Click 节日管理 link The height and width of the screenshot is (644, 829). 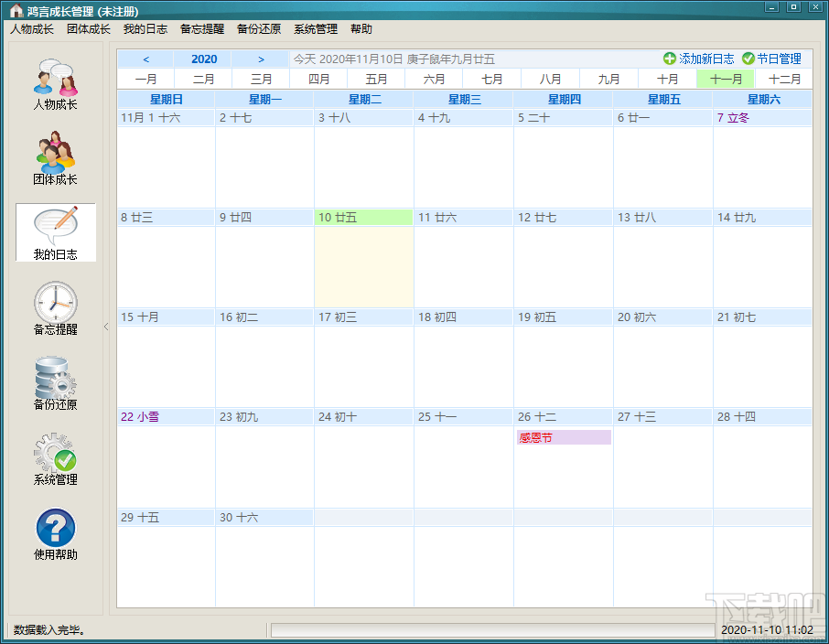click(780, 59)
